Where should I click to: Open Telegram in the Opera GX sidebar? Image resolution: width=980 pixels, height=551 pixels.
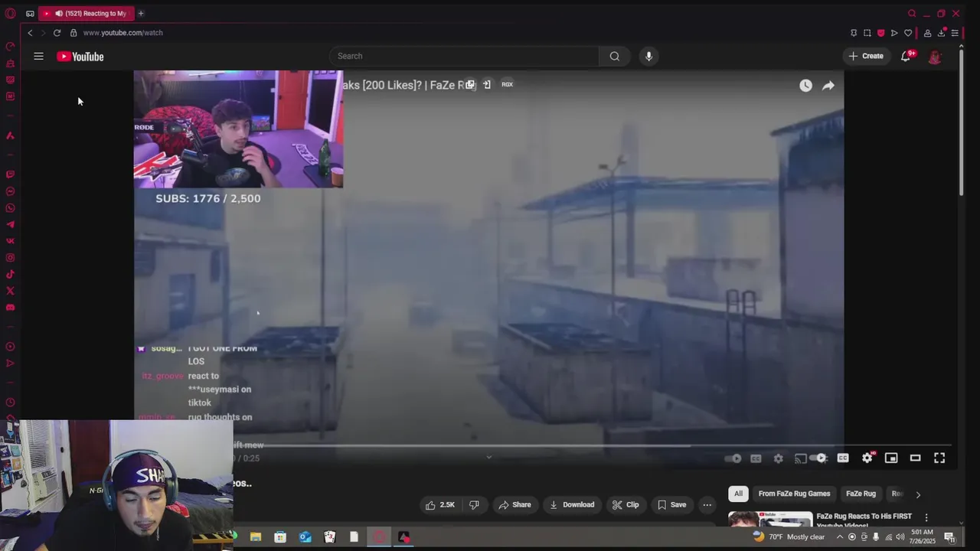click(10, 224)
